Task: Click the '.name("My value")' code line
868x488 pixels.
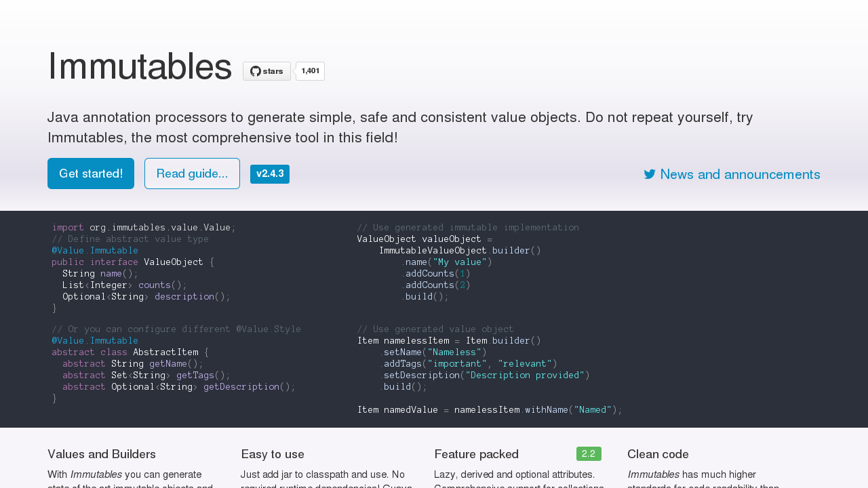Action: point(446,262)
